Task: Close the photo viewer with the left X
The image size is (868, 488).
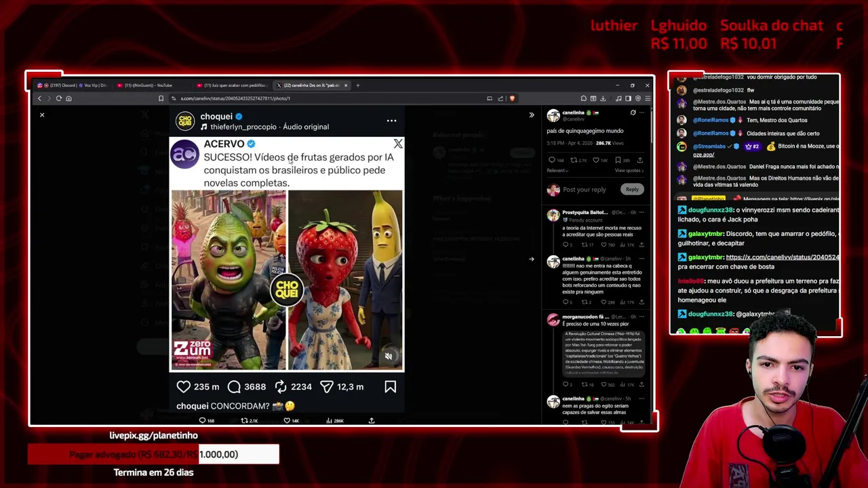Action: [x=42, y=115]
